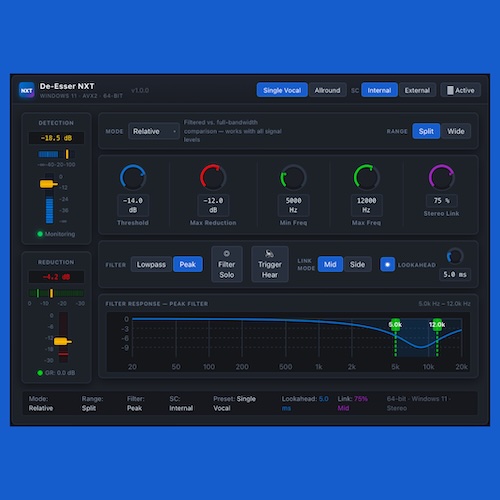The image size is (500, 500).
Task: Click the Max Freq knob
Action: pyautogui.click(x=366, y=177)
